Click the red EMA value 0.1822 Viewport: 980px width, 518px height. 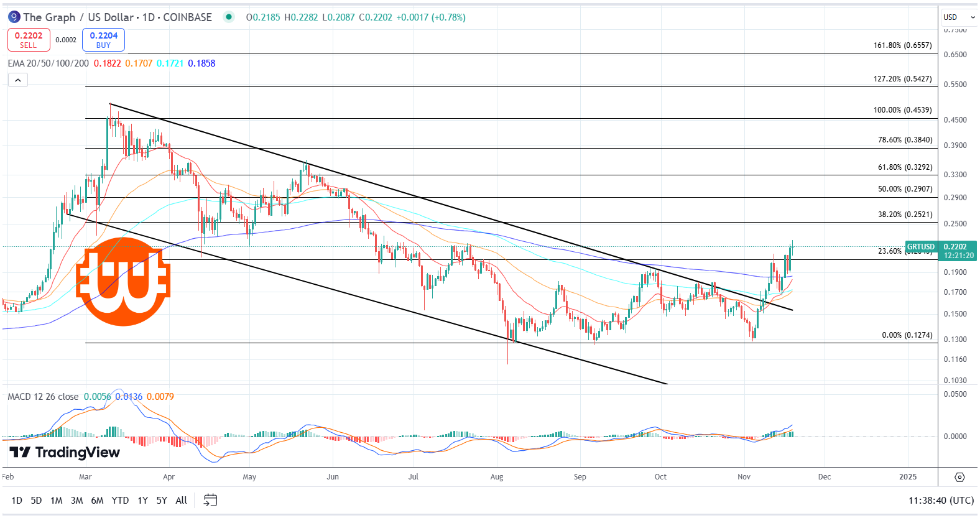[x=108, y=63]
